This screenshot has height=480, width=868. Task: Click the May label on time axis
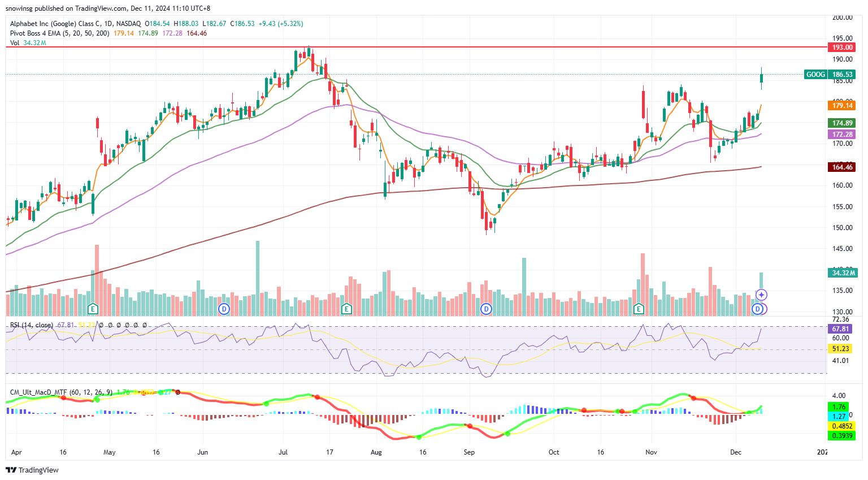pos(109,452)
